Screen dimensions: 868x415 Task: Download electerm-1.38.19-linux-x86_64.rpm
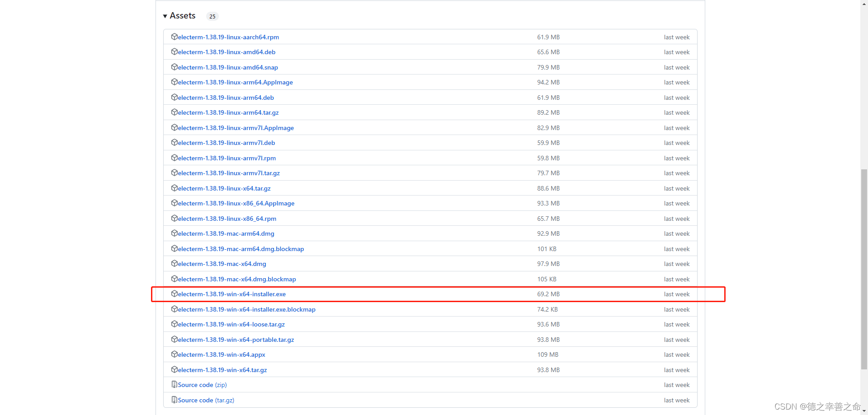click(x=227, y=219)
